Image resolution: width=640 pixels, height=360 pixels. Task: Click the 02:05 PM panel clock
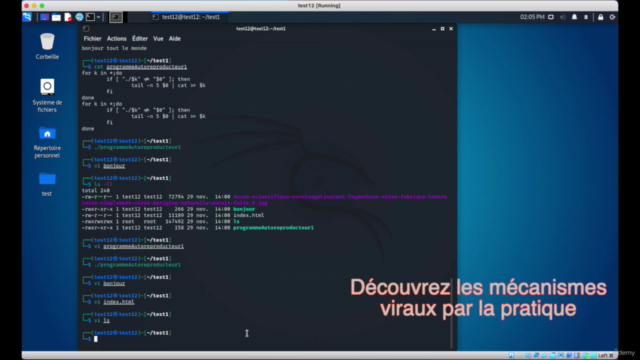(532, 17)
